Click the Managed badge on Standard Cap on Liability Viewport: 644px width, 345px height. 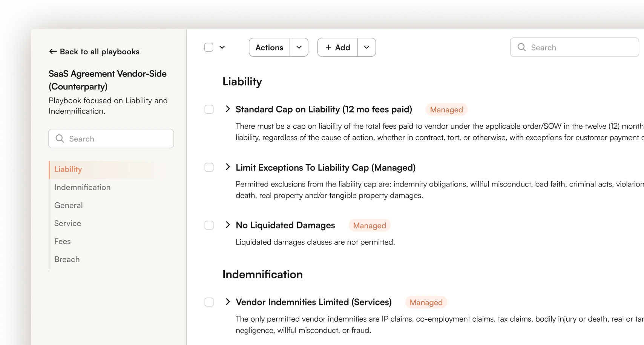(x=446, y=109)
